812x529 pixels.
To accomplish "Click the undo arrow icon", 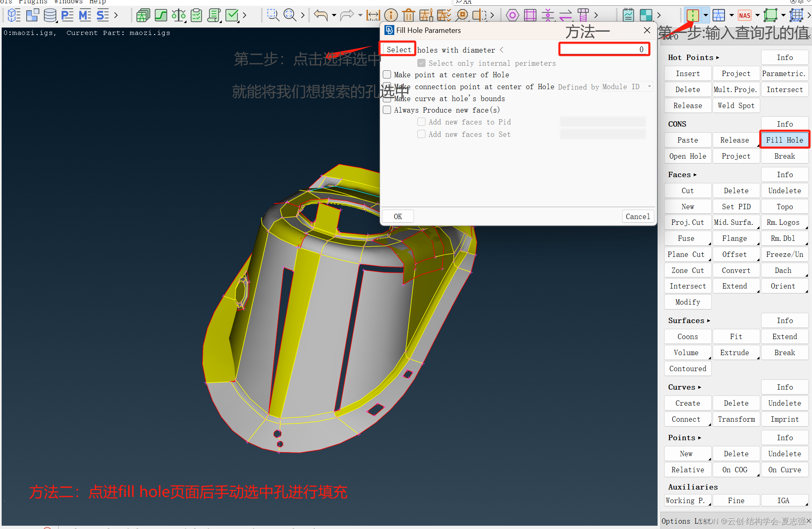I will pos(321,16).
